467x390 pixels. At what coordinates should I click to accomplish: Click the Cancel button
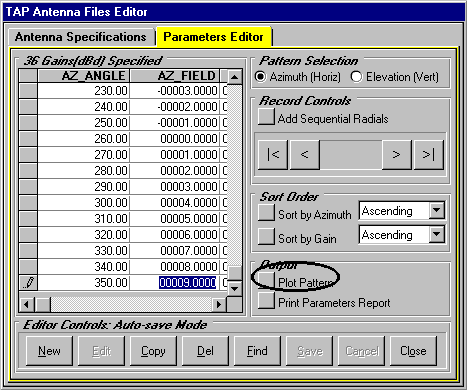[x=361, y=351]
